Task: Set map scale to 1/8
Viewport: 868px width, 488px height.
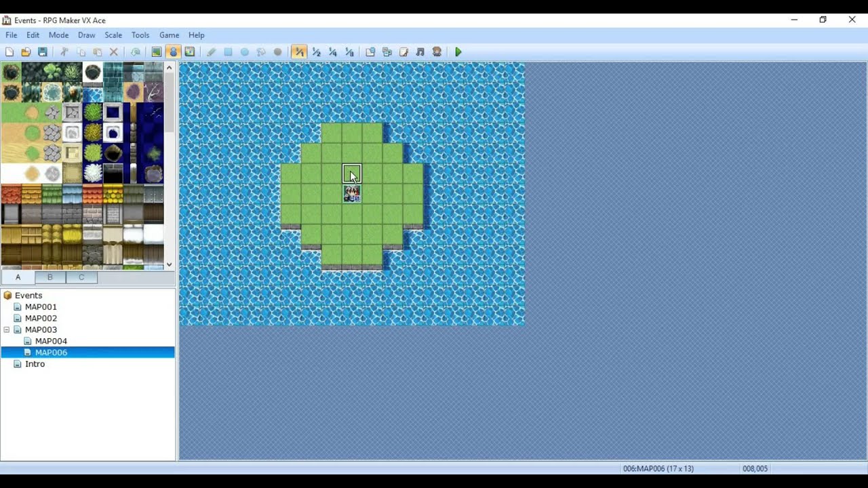Action: (349, 52)
